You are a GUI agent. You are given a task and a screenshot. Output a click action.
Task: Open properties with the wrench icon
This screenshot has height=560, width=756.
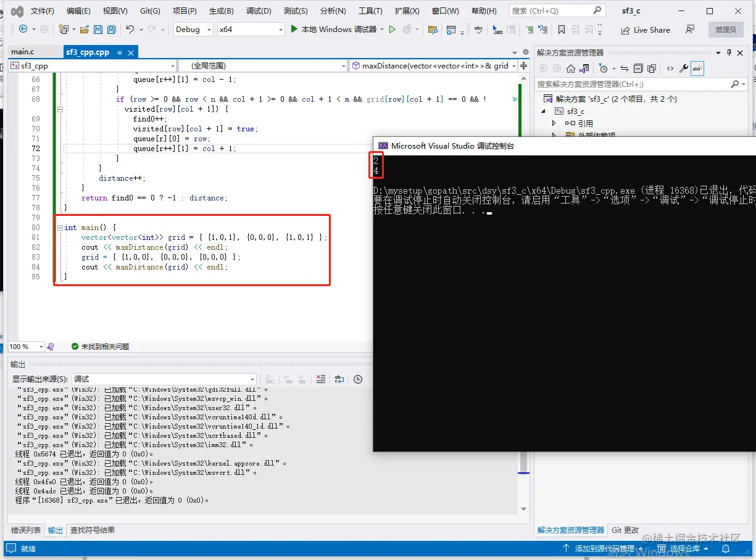pyautogui.click(x=684, y=68)
